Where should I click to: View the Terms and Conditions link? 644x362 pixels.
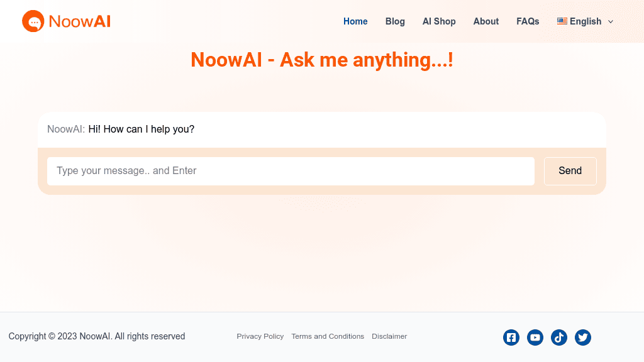coord(328,336)
